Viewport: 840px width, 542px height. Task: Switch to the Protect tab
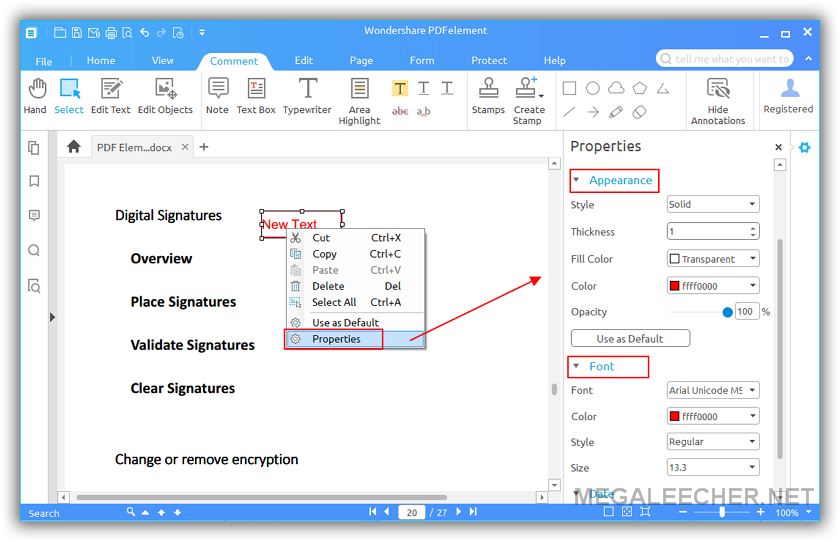pos(489,61)
